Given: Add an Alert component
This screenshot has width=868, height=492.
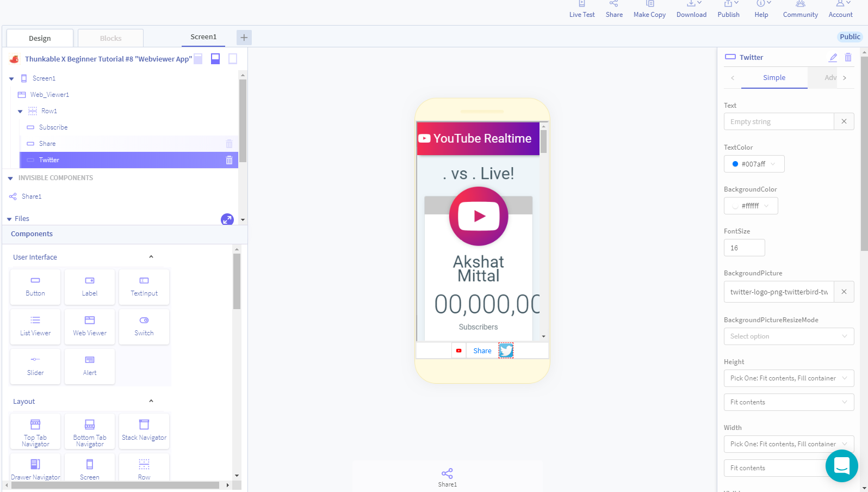Looking at the screenshot, I should pos(90,366).
